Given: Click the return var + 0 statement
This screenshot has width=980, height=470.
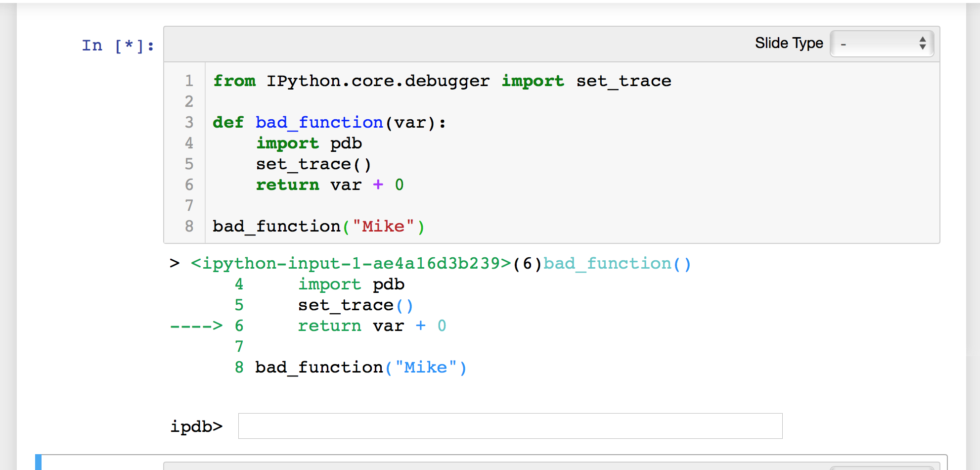Looking at the screenshot, I should (x=330, y=185).
